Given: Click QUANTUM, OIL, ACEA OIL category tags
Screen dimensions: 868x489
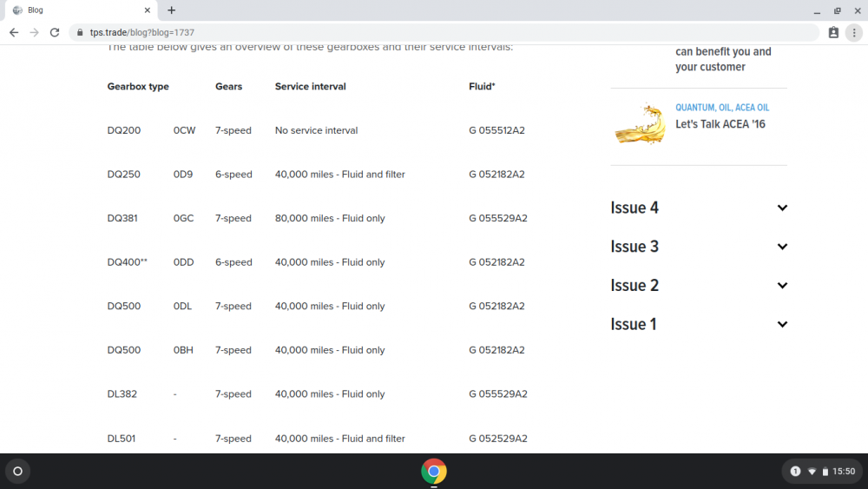Looking at the screenshot, I should click(x=722, y=108).
